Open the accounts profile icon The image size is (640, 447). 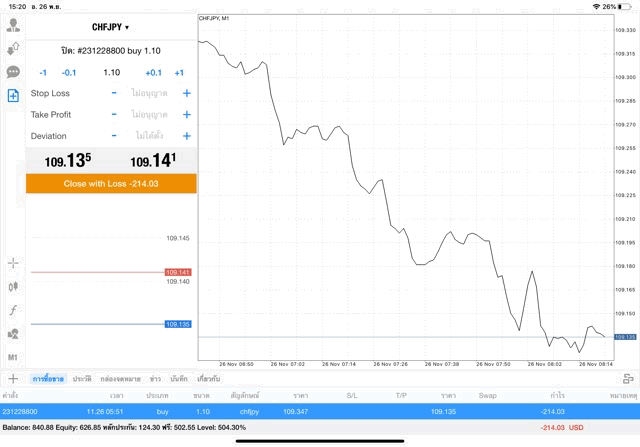pyautogui.click(x=13, y=25)
